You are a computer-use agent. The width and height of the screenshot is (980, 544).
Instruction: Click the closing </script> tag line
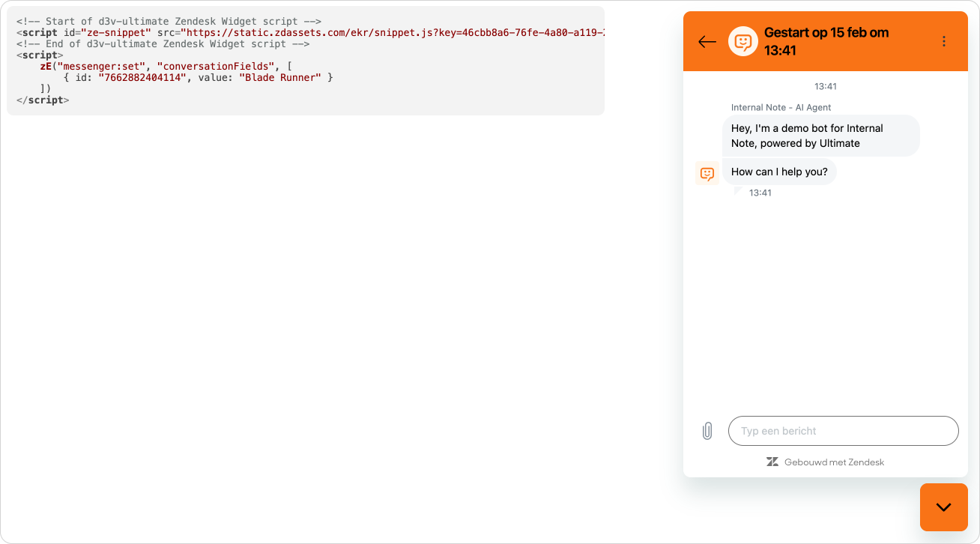[x=43, y=100]
